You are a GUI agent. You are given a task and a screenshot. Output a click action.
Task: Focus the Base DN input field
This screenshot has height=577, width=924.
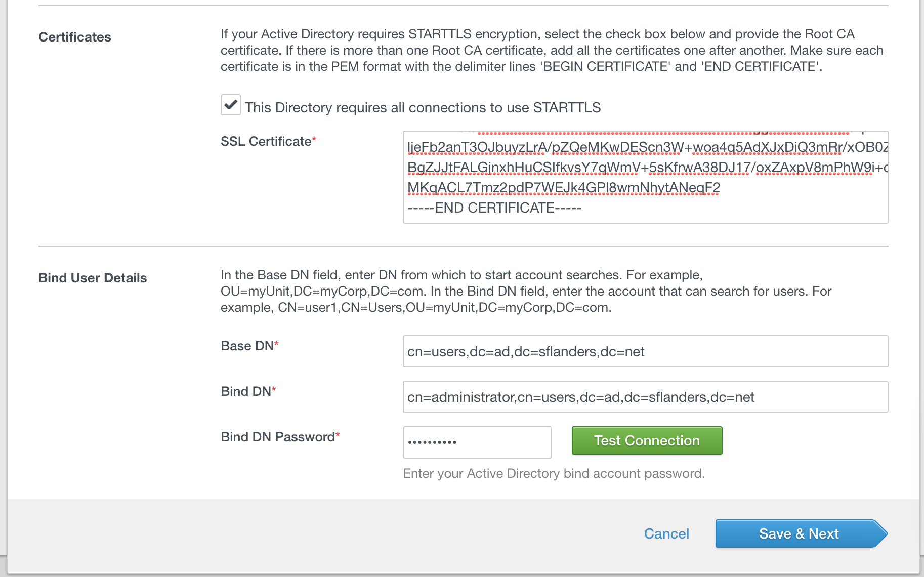(x=645, y=351)
